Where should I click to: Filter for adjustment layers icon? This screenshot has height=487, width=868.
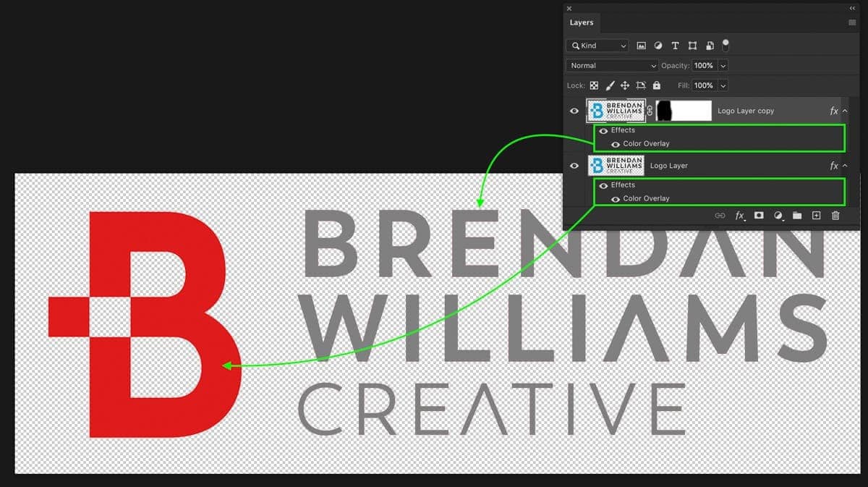(x=658, y=46)
